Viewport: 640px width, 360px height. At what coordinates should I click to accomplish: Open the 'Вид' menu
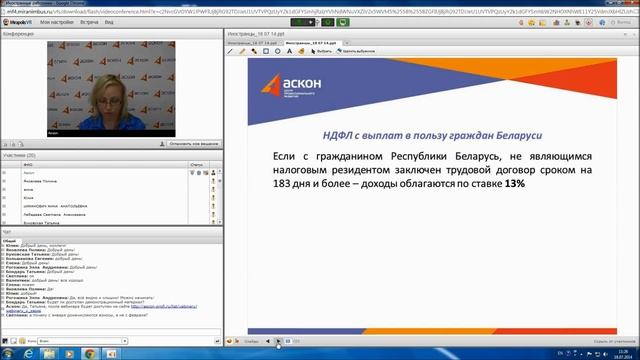tap(109, 22)
